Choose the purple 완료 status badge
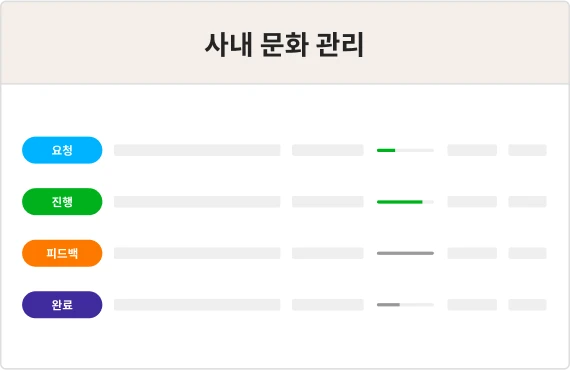570x370 pixels. (x=62, y=305)
